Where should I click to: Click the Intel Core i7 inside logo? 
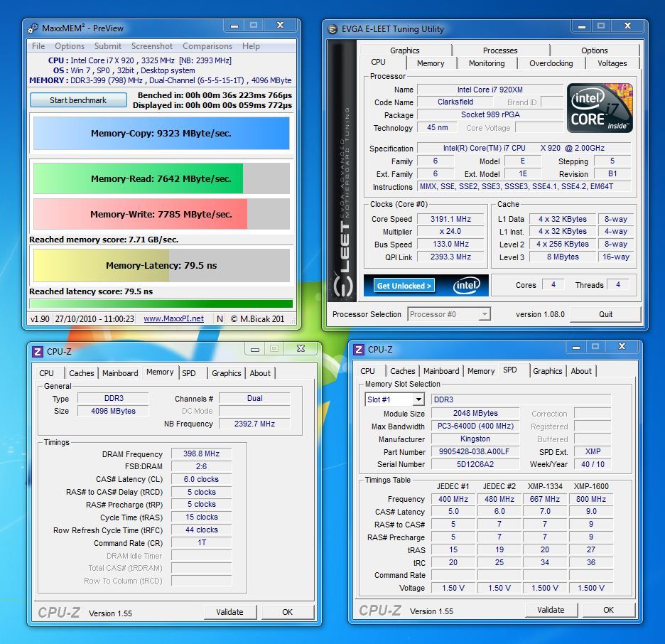600,108
